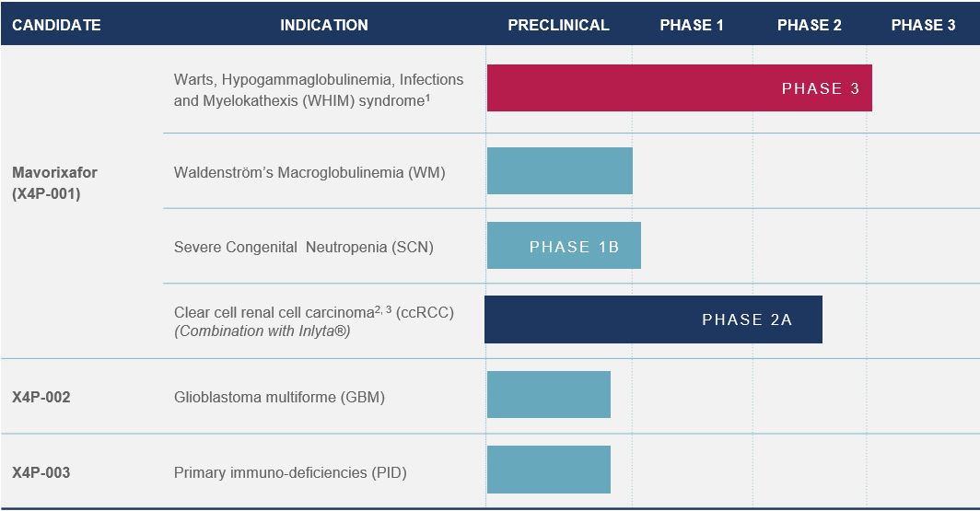This screenshot has width=980, height=511.
Task: Click the red PHASE 3 progress bar
Action: click(679, 88)
